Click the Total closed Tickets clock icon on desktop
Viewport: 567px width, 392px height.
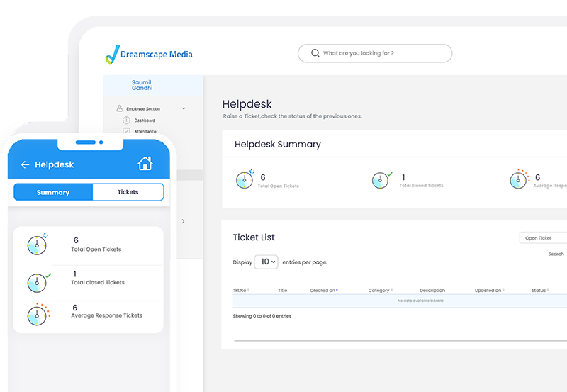point(381,179)
